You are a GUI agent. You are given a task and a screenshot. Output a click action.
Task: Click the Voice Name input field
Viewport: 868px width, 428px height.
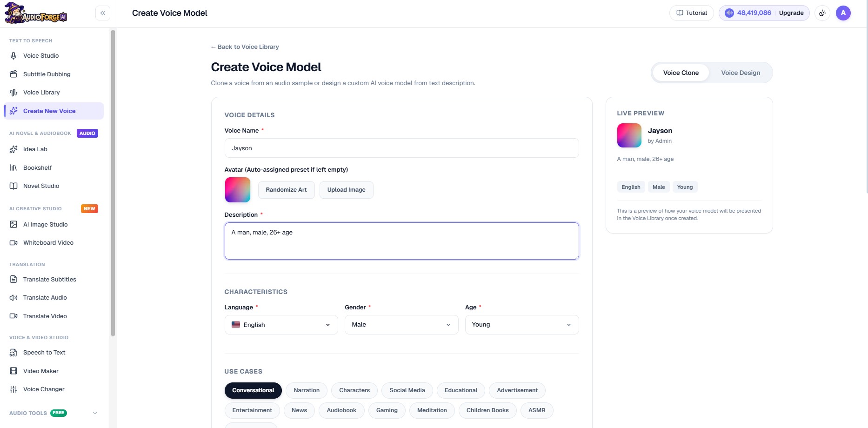tap(401, 148)
